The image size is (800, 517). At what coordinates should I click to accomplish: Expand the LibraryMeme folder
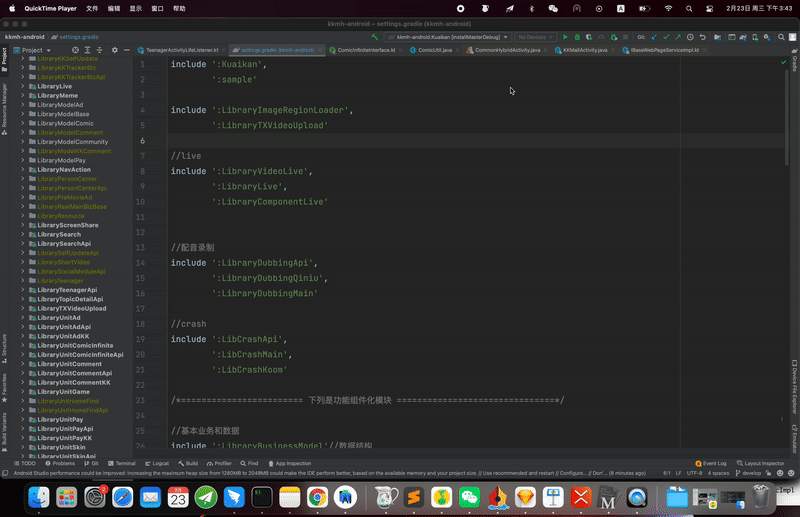pos(23,95)
